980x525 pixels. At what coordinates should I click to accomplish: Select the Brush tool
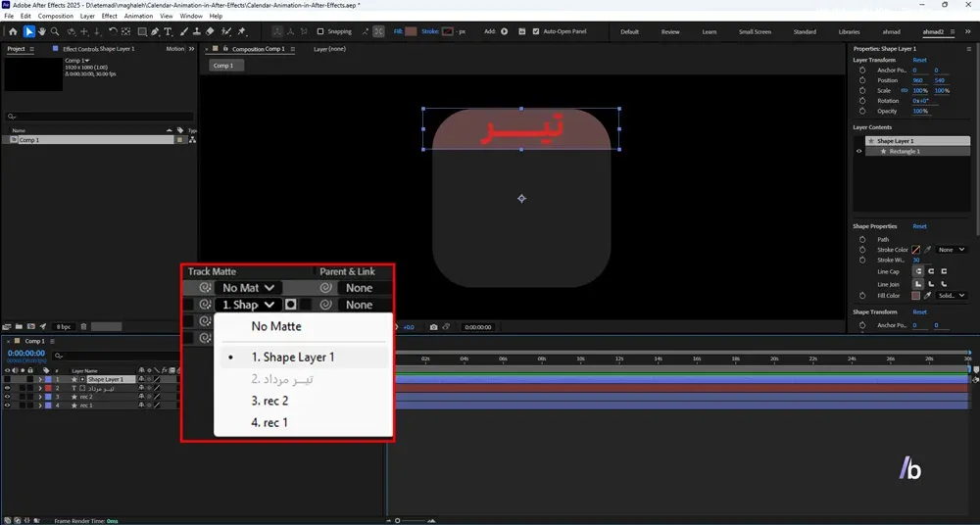click(184, 31)
